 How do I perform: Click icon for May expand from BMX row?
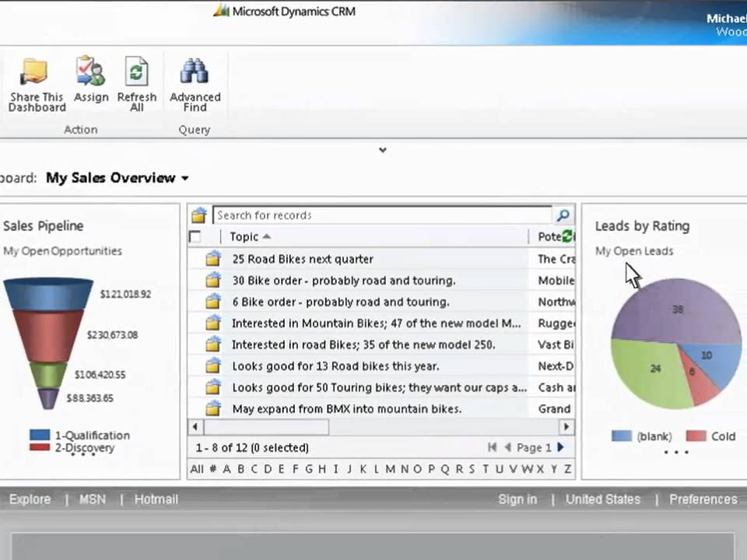coord(213,408)
